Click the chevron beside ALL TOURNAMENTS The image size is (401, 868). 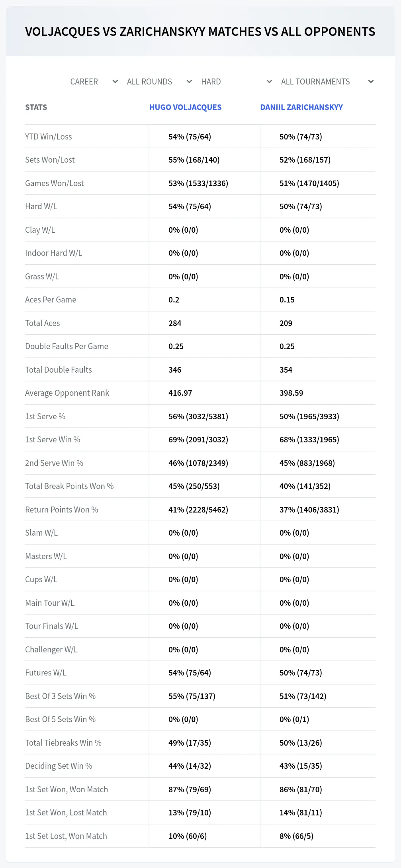coord(371,82)
